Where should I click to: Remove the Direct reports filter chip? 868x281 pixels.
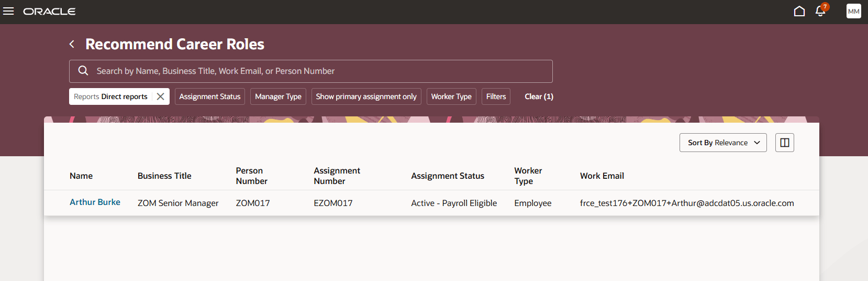coord(161,96)
